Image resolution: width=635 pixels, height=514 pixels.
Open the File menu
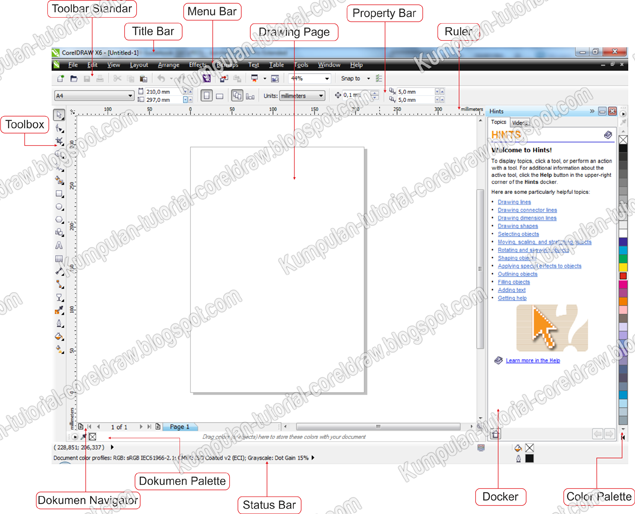click(73, 65)
